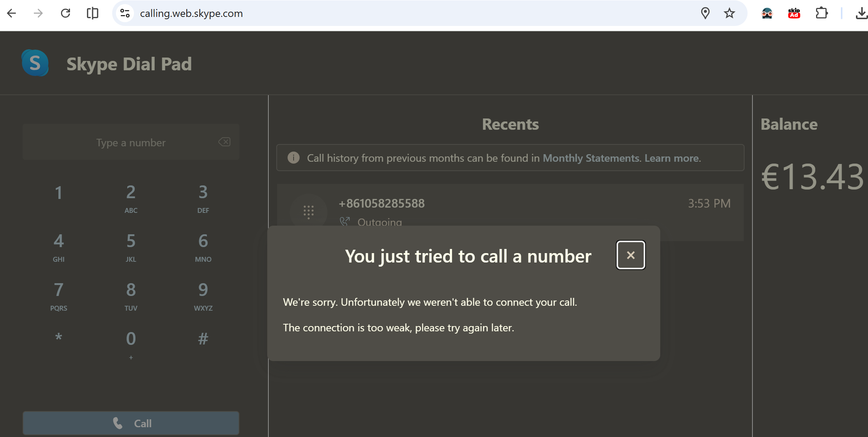Clear last digit with backspace icon
868x437 pixels.
tap(224, 142)
